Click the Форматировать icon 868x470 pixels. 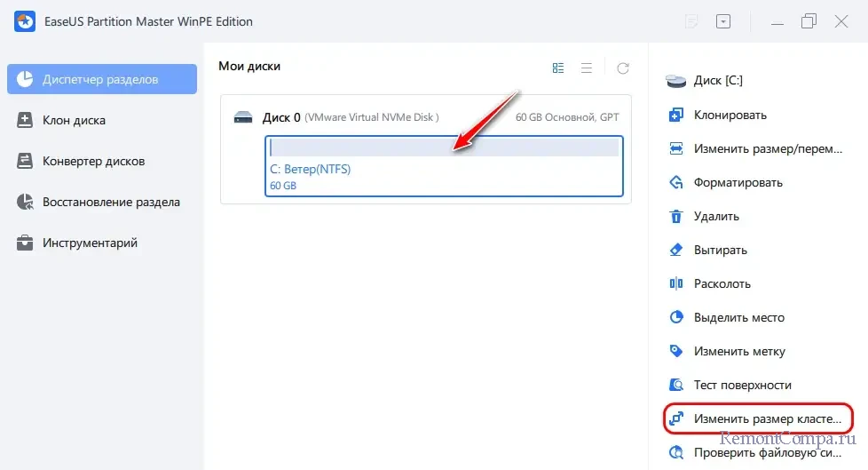point(676,182)
